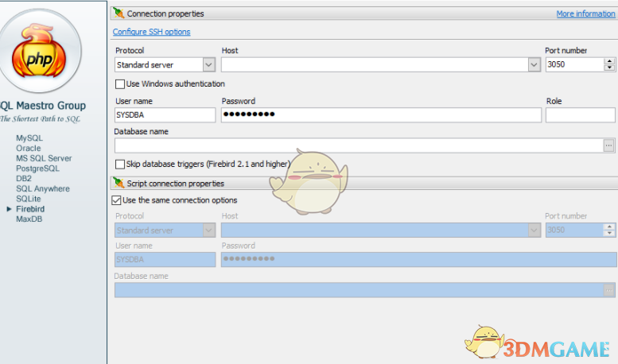Select Firebird in the product list
Screen dimensions: 618x364
(30, 209)
